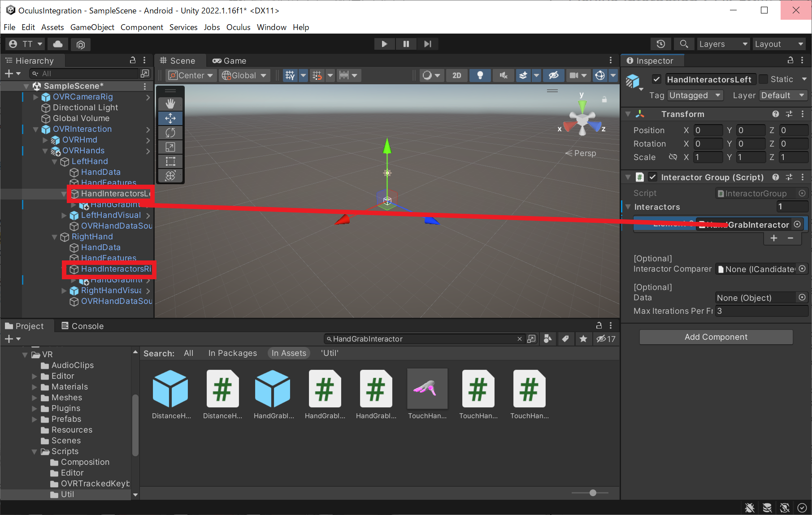The image size is (812, 515).
Task: Open the Unity search window
Action: [x=683, y=44]
